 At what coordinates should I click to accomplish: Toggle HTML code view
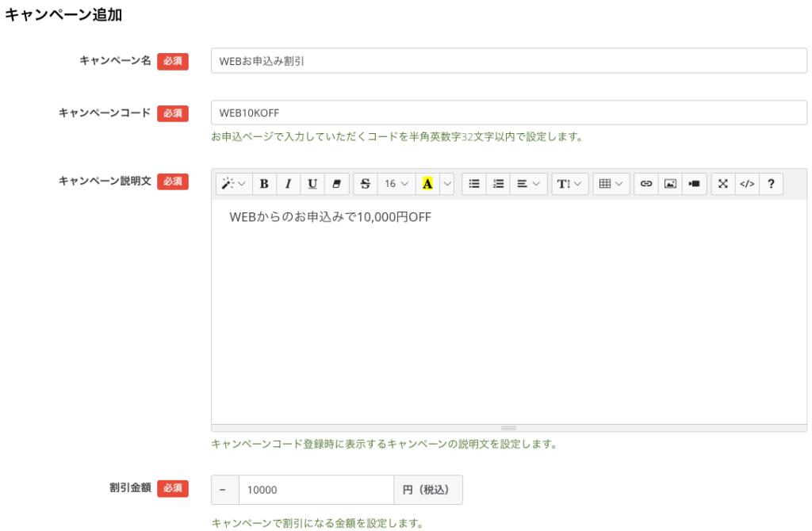tap(747, 184)
